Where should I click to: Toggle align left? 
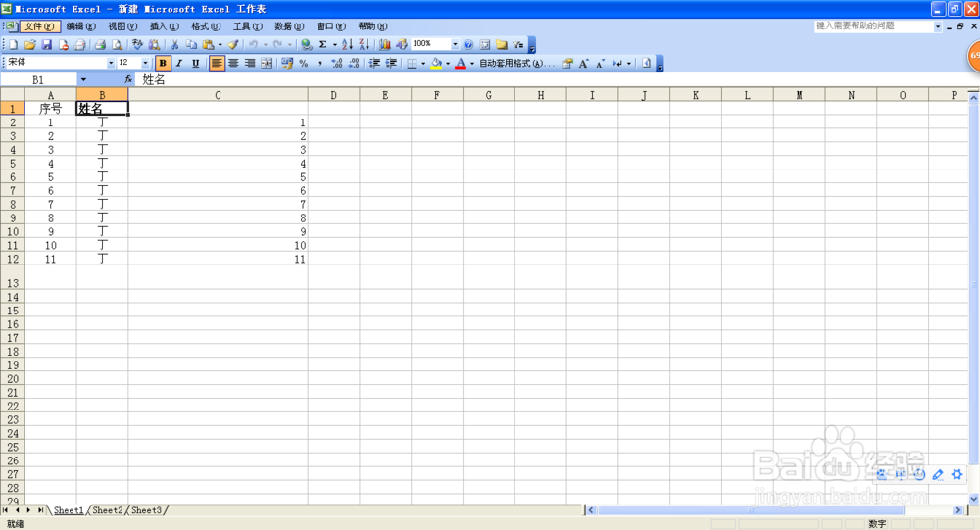[217, 63]
